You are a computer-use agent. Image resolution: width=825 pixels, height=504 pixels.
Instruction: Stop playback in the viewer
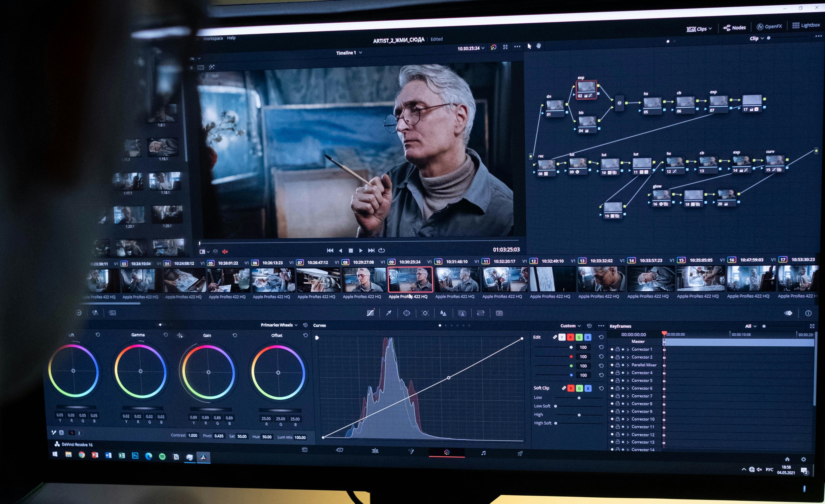coord(351,251)
